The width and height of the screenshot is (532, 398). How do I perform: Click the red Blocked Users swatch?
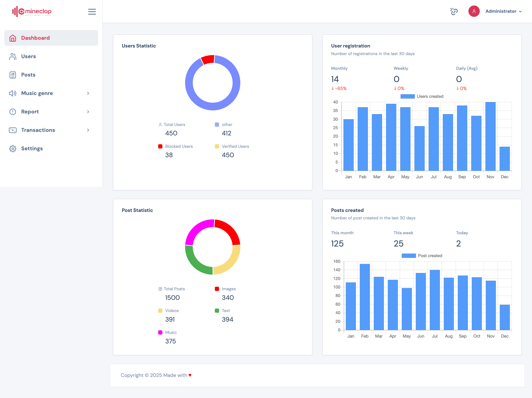tap(160, 146)
